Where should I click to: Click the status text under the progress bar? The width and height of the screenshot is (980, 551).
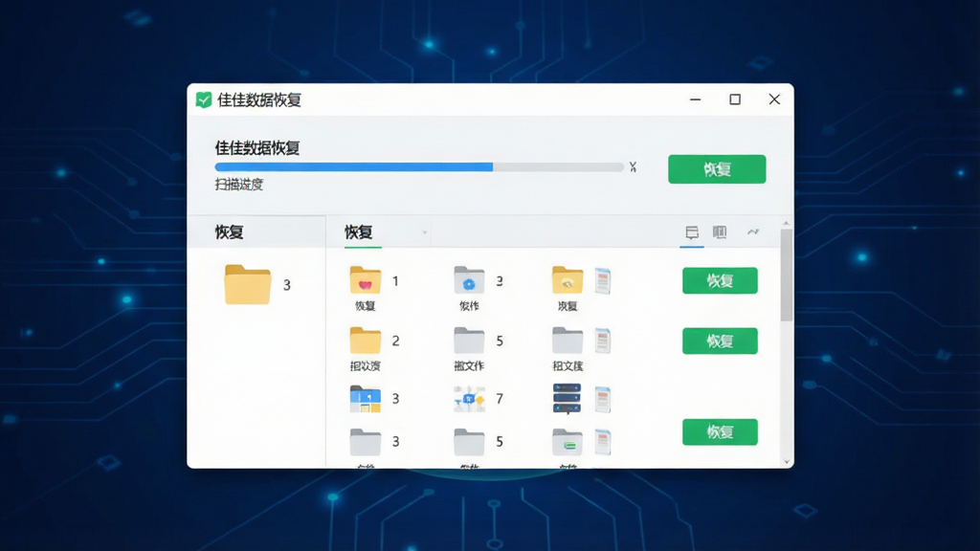(x=239, y=185)
